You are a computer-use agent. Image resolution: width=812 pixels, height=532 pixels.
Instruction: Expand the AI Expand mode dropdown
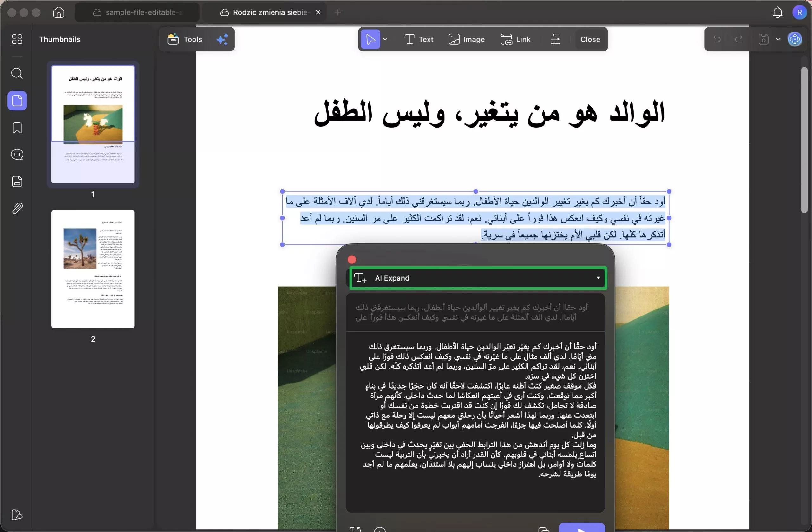coord(598,278)
